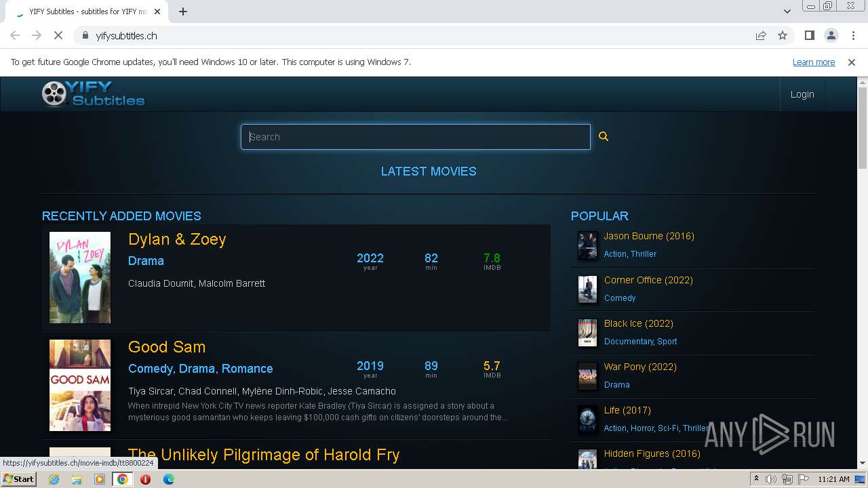The image size is (868, 488).
Task: Click the Life (2017) poster thumbnail
Action: (587, 420)
